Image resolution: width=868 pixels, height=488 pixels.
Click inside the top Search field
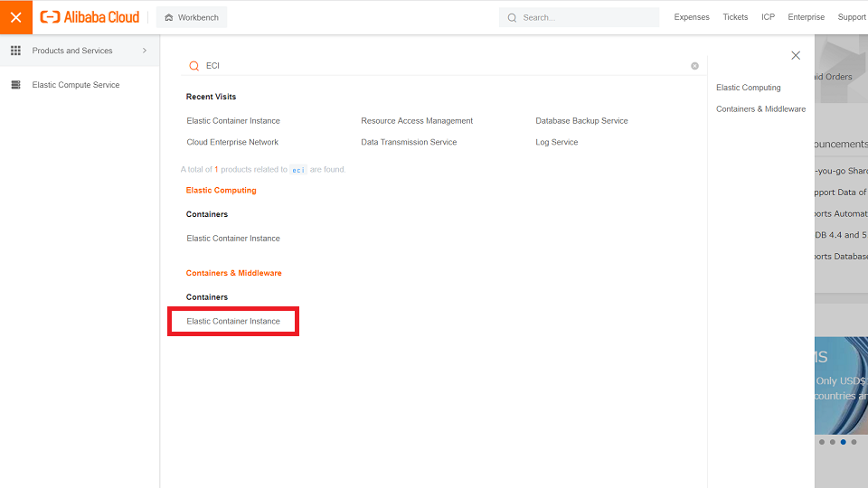[583, 17]
